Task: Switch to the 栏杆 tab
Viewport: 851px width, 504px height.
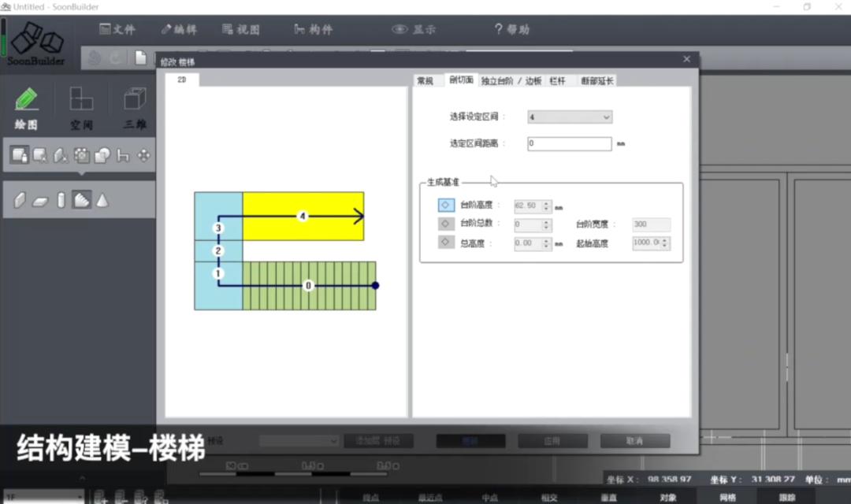Action: click(556, 80)
